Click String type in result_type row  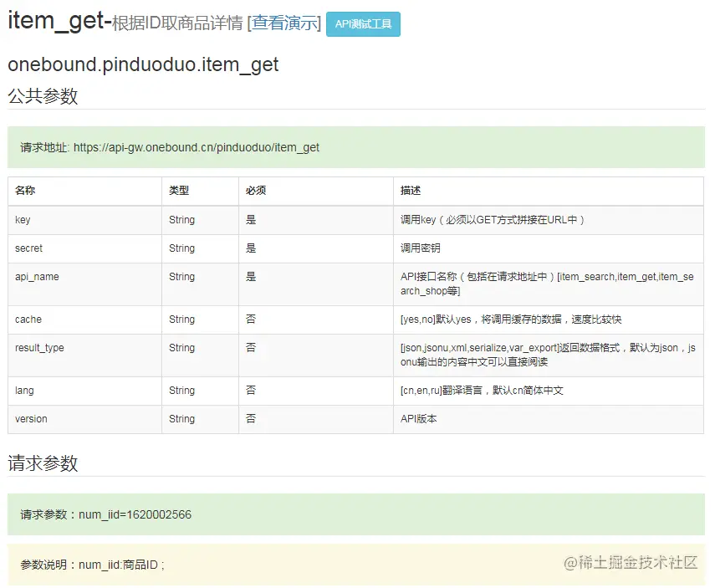181,348
